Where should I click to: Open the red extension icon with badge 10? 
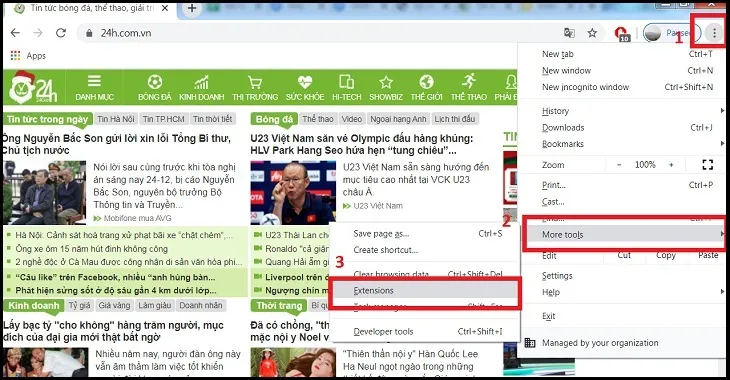[x=622, y=34]
